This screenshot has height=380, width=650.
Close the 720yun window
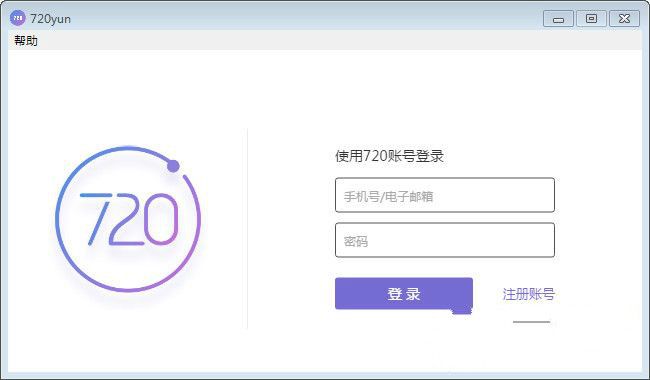[624, 19]
